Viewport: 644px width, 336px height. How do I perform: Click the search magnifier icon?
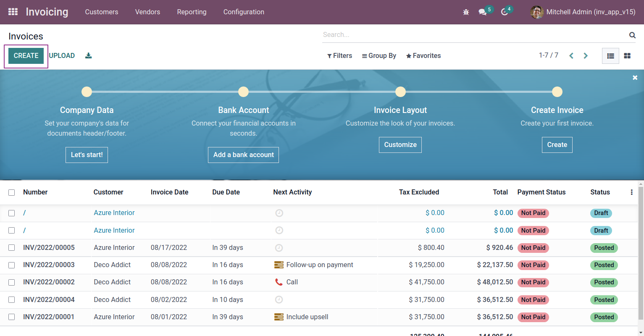tap(632, 35)
